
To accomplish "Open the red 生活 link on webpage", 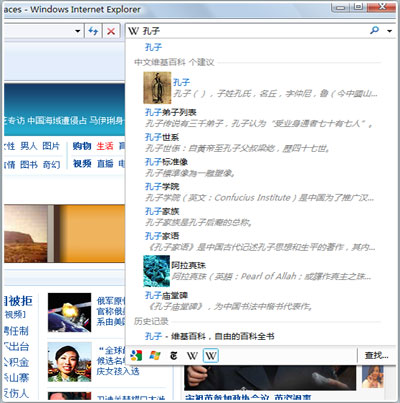I will (x=105, y=146).
